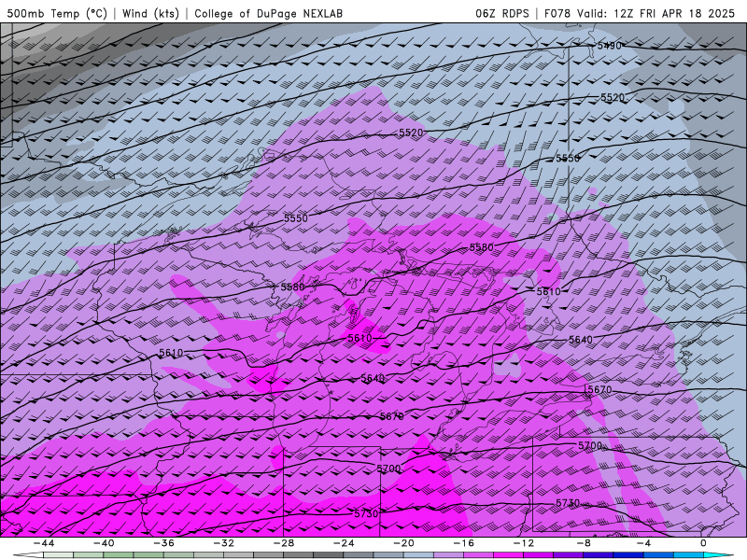
Task: Pick the bright magenta swatch beside -12 tick
Action: click(x=509, y=555)
